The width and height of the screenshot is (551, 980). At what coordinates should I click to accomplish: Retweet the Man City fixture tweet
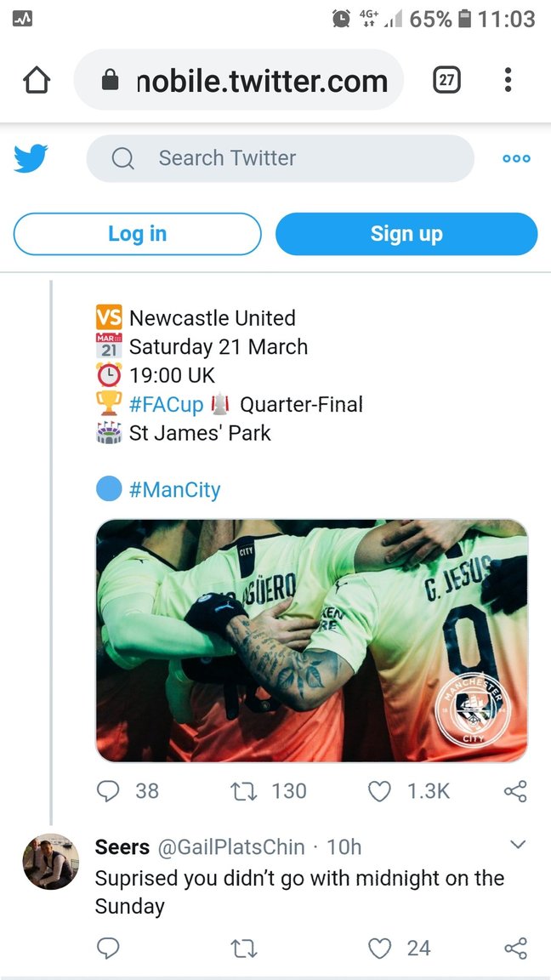(244, 791)
